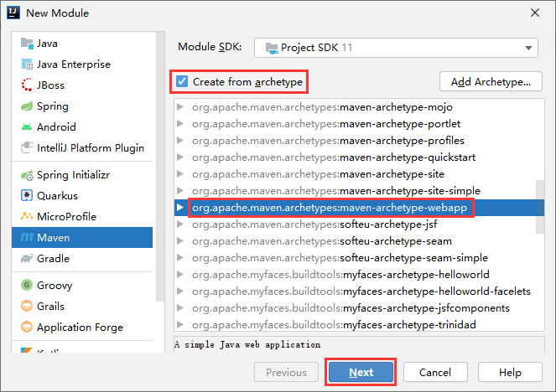Click the Add Archetype button

pyautogui.click(x=491, y=82)
